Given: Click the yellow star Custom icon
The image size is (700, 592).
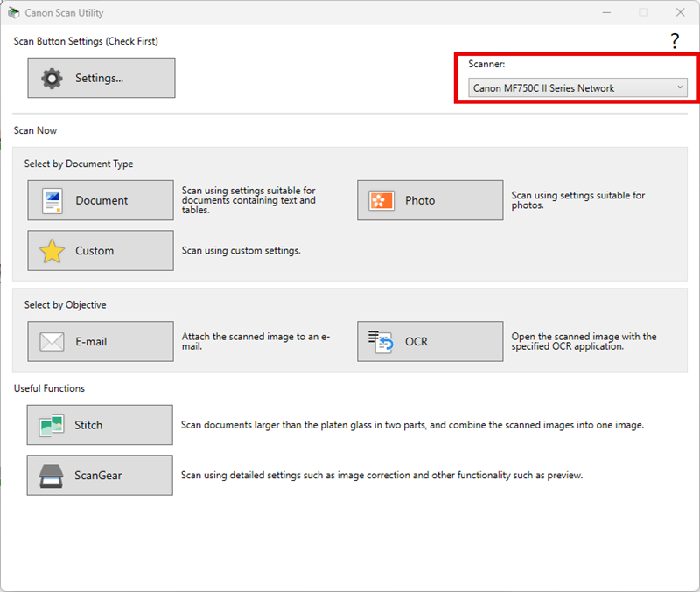Looking at the screenshot, I should point(52,251).
